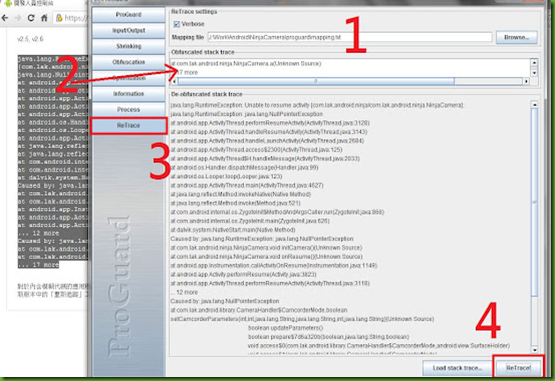The width and height of the screenshot is (555, 381).
Task: Click the Load stack trace... button
Action: point(457,368)
